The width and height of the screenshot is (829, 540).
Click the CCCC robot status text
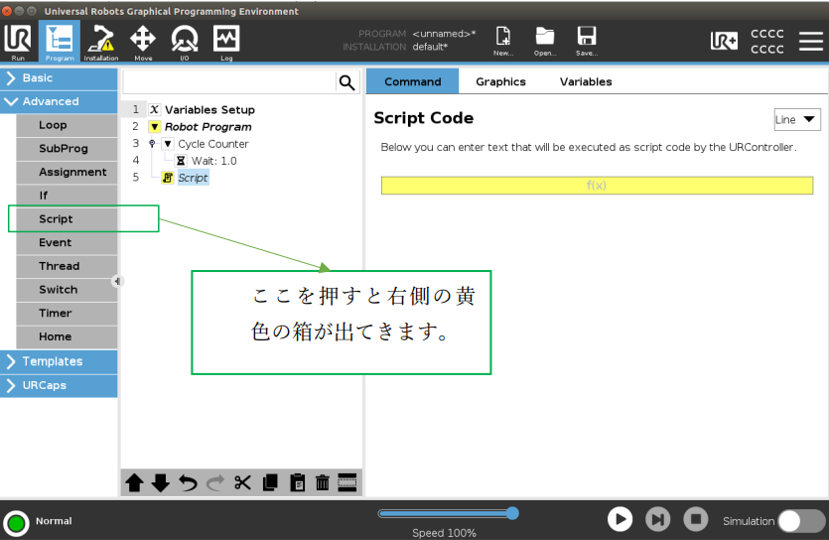coord(767,41)
